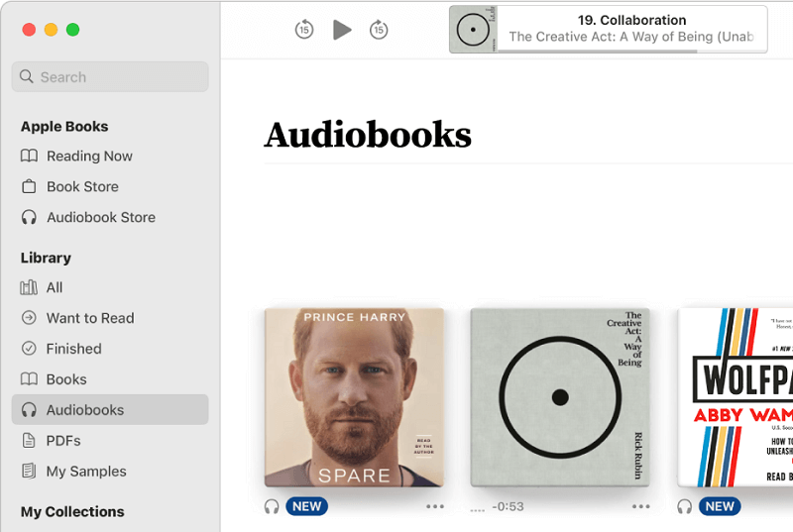Open more options for Spare audiobook

tap(435, 506)
